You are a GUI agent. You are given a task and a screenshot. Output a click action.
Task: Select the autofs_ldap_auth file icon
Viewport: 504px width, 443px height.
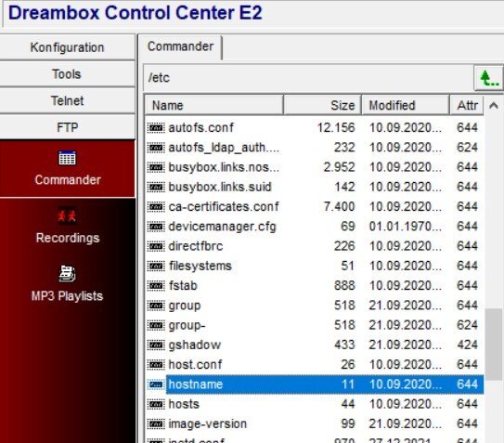(x=156, y=148)
